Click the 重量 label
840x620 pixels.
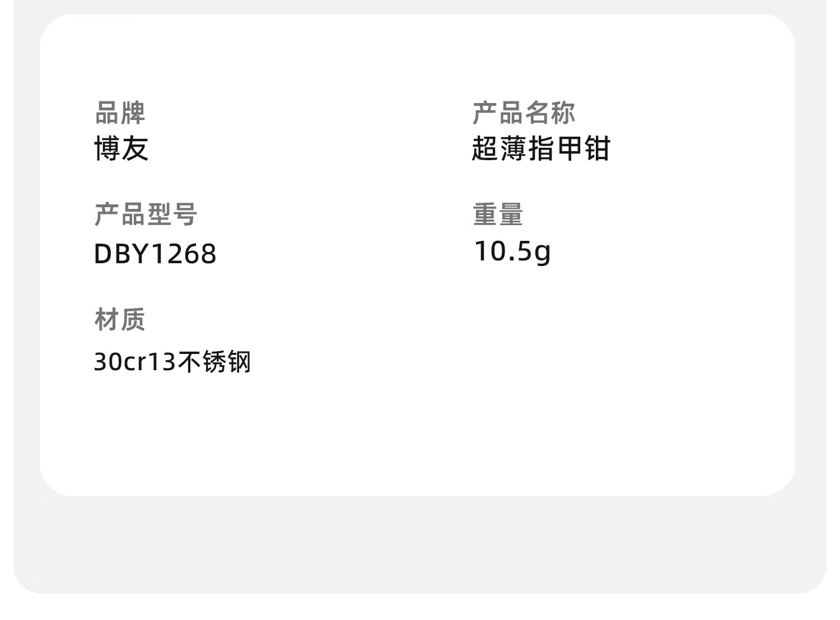(498, 215)
